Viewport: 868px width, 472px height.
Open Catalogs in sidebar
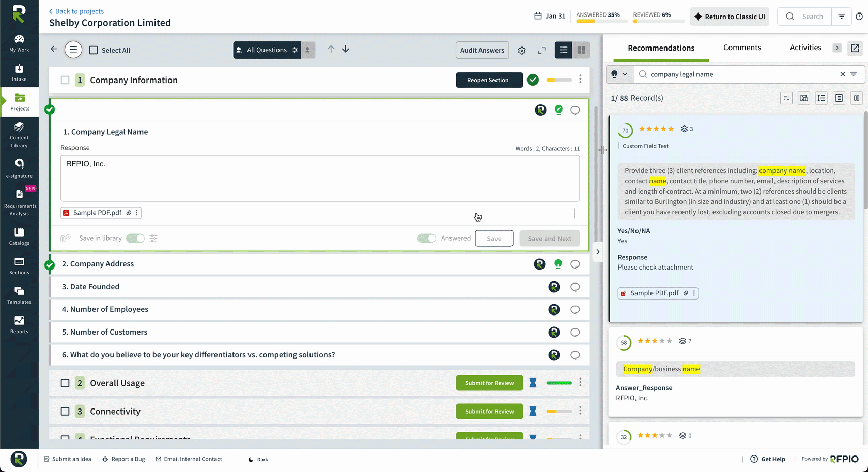coord(19,237)
